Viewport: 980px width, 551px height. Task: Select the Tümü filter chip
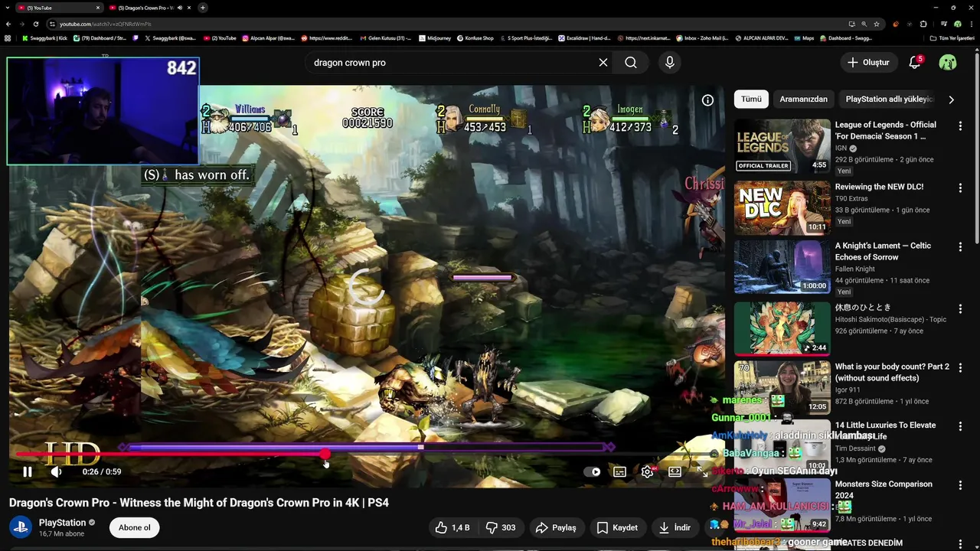(751, 99)
